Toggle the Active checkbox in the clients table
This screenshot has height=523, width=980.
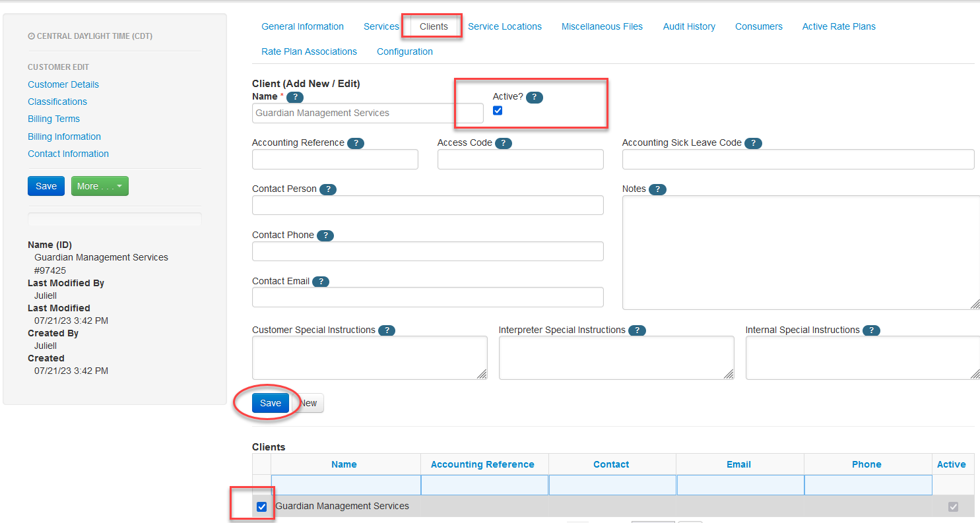tap(953, 507)
